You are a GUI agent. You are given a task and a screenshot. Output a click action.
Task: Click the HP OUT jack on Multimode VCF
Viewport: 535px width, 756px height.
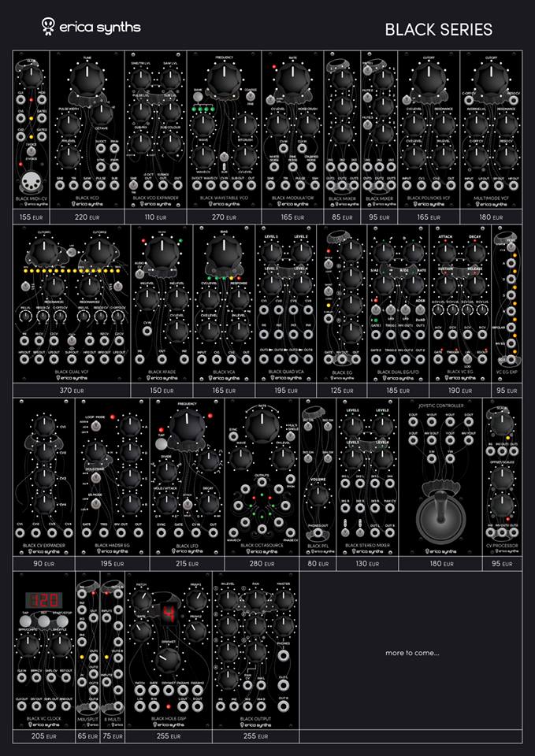click(513, 185)
